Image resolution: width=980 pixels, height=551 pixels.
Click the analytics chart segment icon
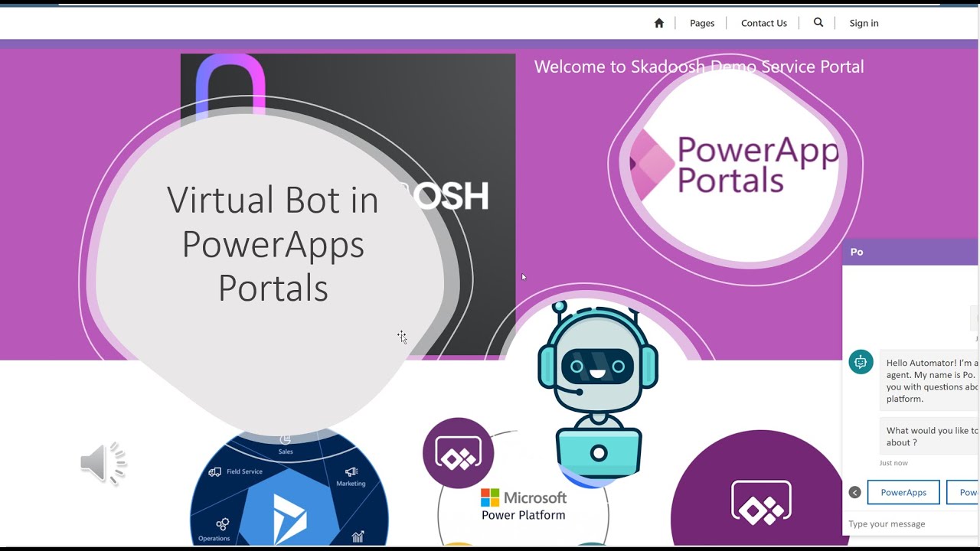[x=358, y=536]
